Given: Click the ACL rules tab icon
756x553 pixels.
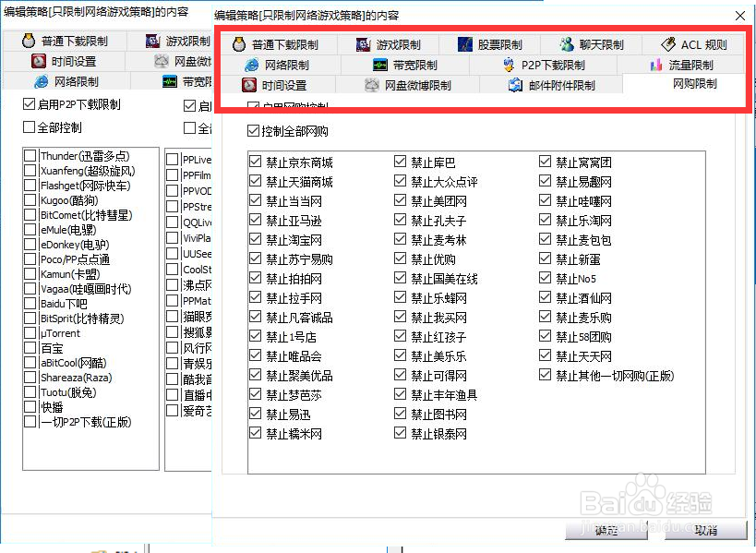Looking at the screenshot, I should click(x=668, y=44).
